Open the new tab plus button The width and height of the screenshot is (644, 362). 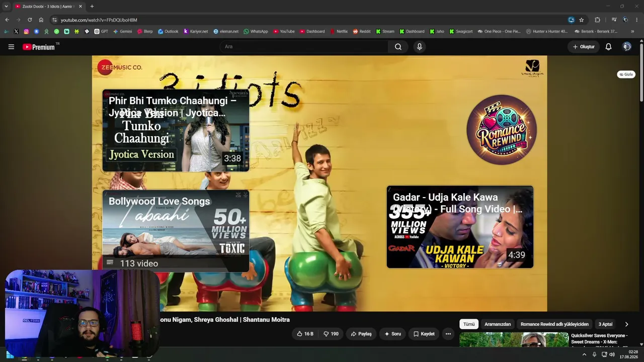92,7
